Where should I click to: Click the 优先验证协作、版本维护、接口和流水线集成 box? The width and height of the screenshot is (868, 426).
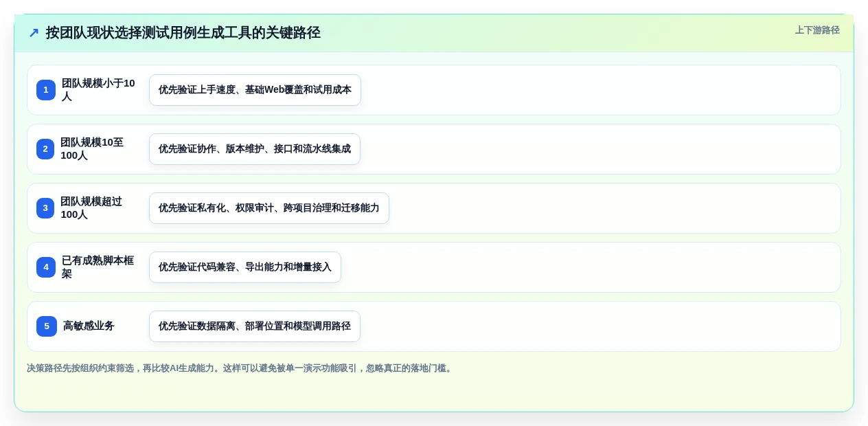[x=255, y=149]
